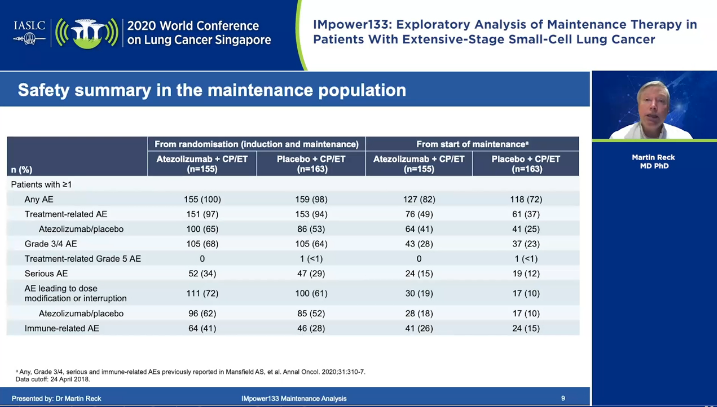Select the '118 (72)' cell in Any AE row
The width and height of the screenshot is (717, 407).
(526, 199)
